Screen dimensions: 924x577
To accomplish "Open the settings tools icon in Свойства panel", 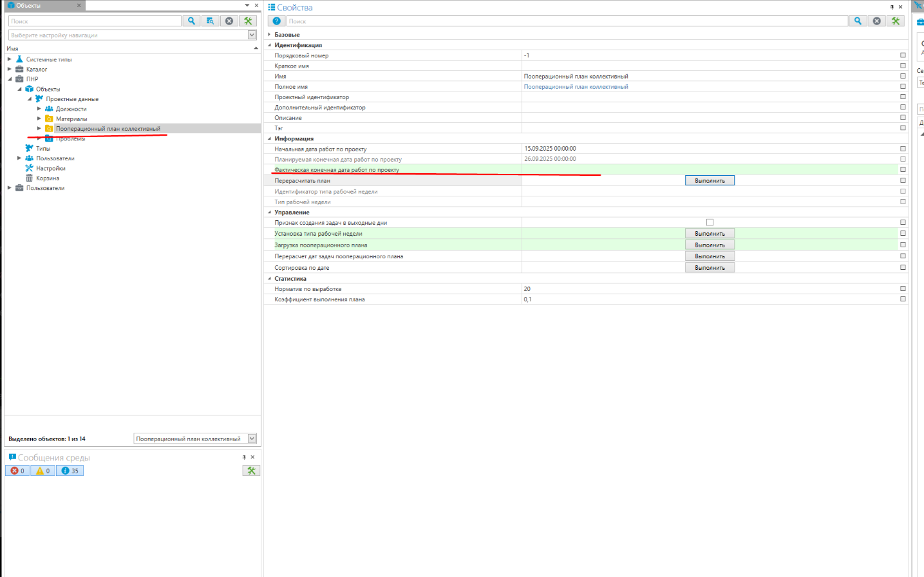I will (895, 21).
